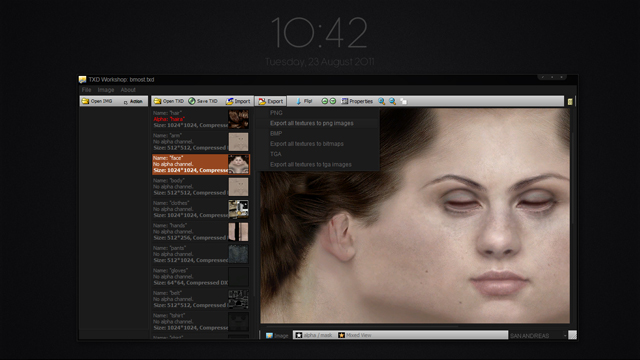Select PNG in the export menu

[318, 113]
